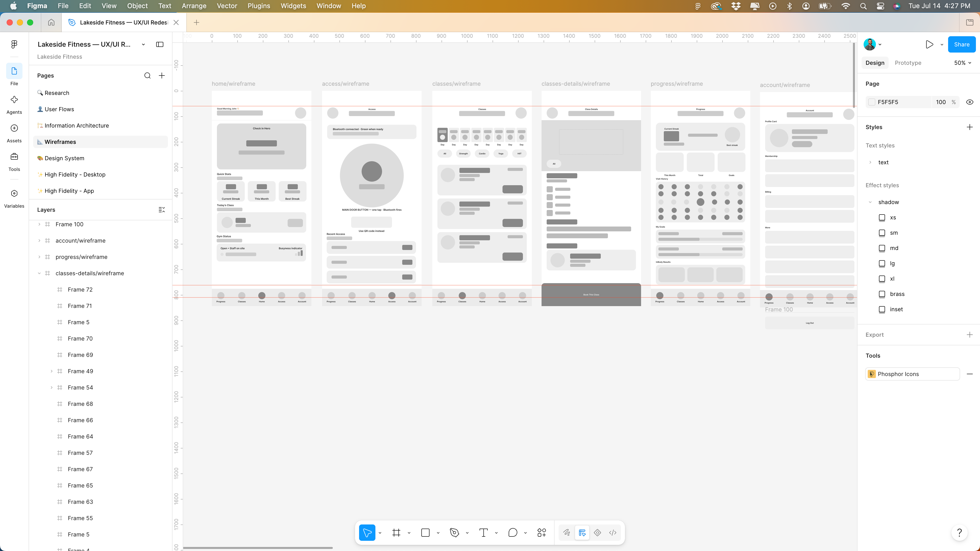The height and width of the screenshot is (551, 980).
Task: Collapse the shadow effect styles group
Action: [870, 202]
